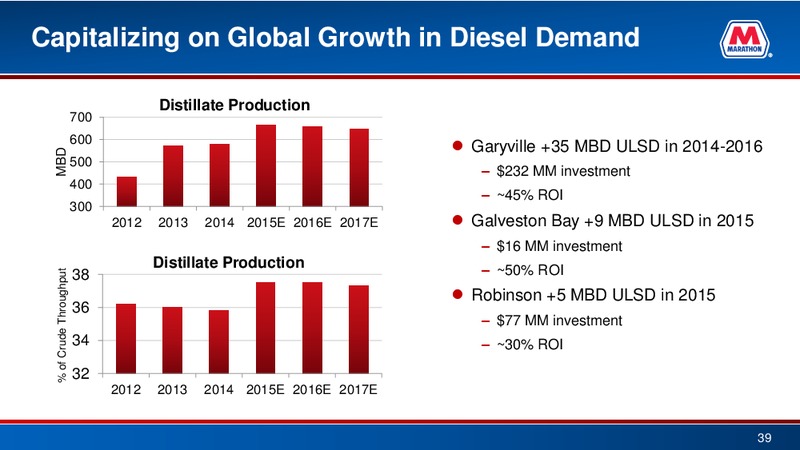Select the 2012 bar in the crude throughput chart
Viewport: 800px width, 450px height.
tap(126, 339)
